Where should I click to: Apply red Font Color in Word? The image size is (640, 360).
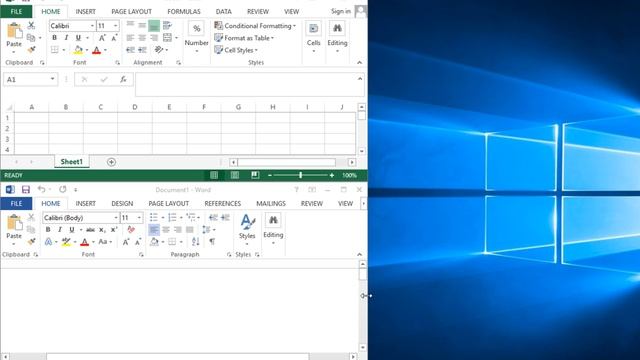point(84,242)
